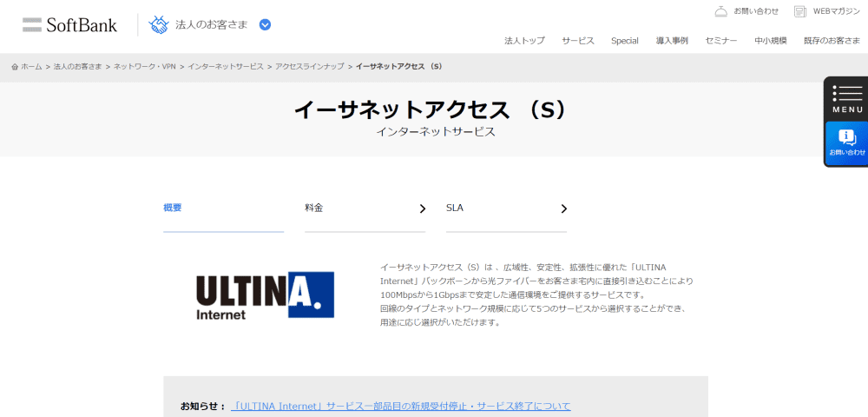Viewport: 868px width, 417px height.
Task: Click the current breadcrumb イーサネットアクセス (S)
Action: (x=398, y=66)
